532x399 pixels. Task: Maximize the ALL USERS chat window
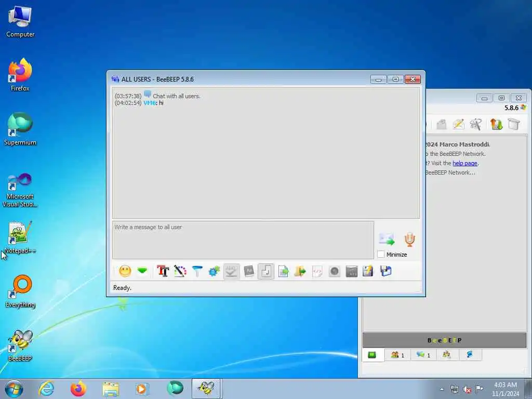(395, 79)
